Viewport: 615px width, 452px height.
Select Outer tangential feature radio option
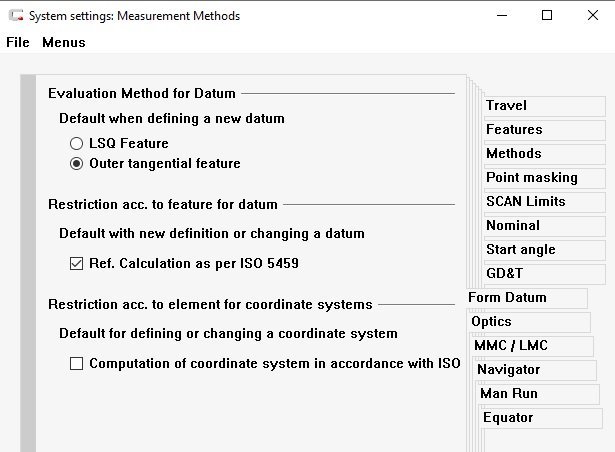pyautogui.click(x=76, y=164)
